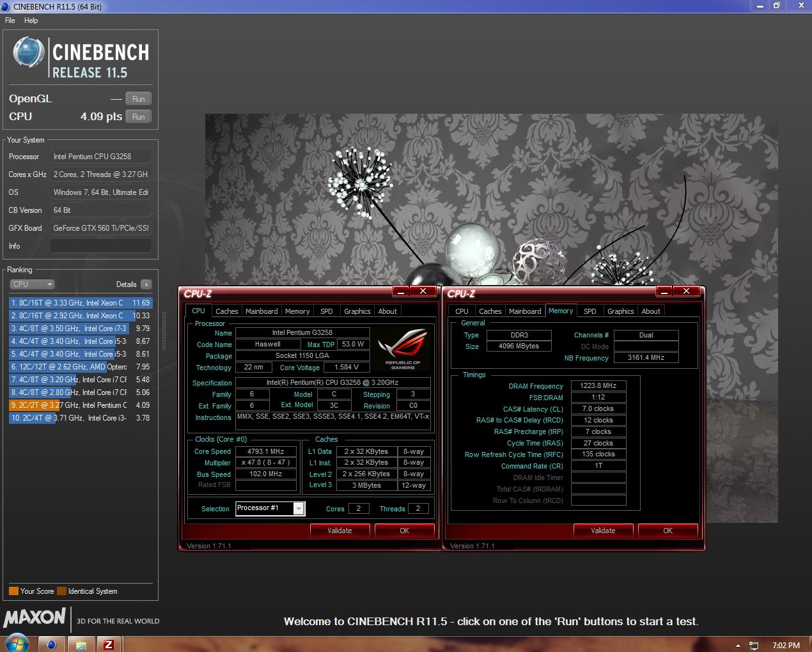The image size is (812, 652).
Task: Click Level 3 cache value 3 MBytes
Action: pos(366,486)
